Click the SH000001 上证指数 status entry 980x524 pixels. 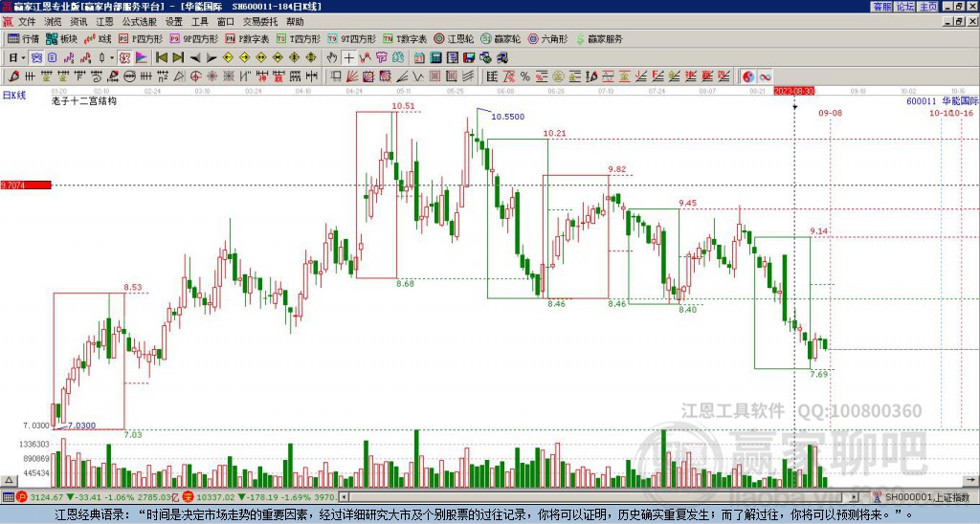927,497
